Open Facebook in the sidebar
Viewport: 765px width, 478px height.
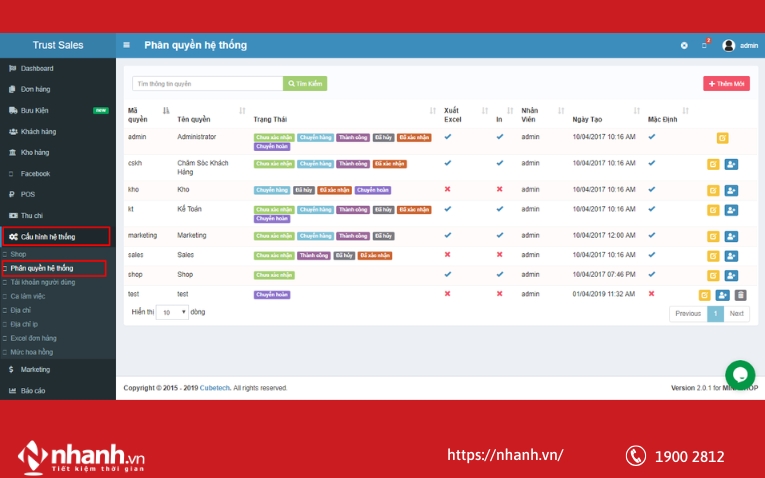58,174
